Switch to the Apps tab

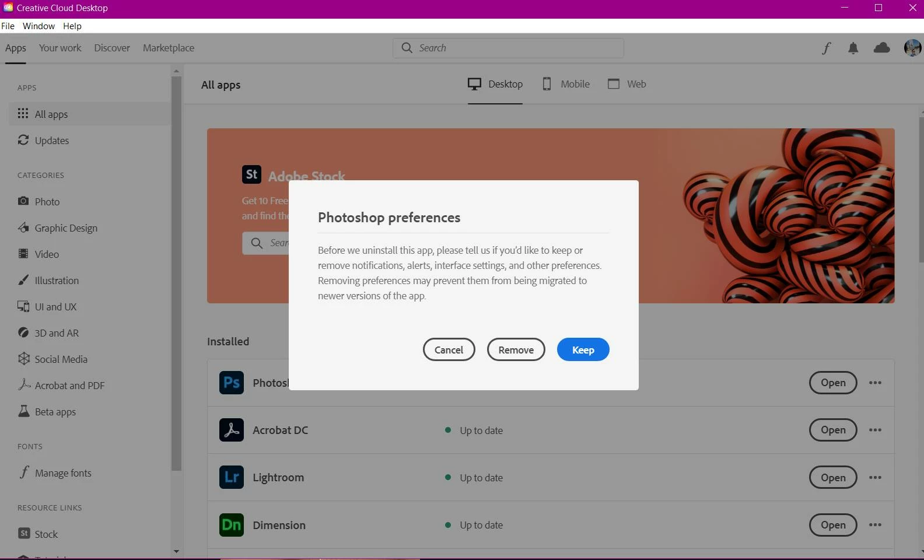point(16,48)
